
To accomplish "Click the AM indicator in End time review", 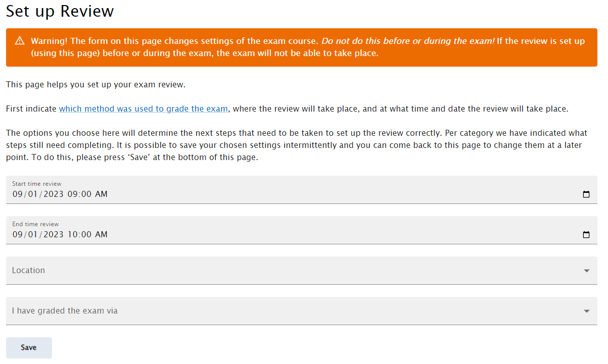I will click(102, 234).
